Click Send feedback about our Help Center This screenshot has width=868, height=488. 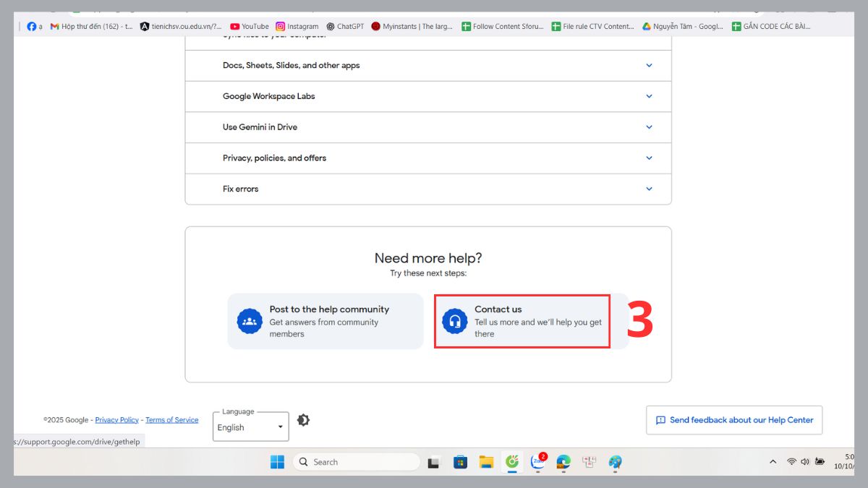(734, 420)
